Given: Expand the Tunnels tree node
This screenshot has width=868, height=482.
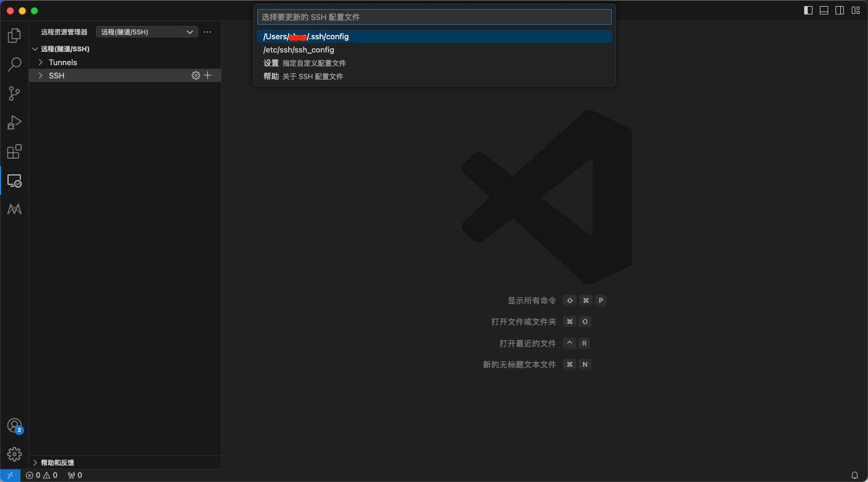Looking at the screenshot, I should pyautogui.click(x=125, y=62).
